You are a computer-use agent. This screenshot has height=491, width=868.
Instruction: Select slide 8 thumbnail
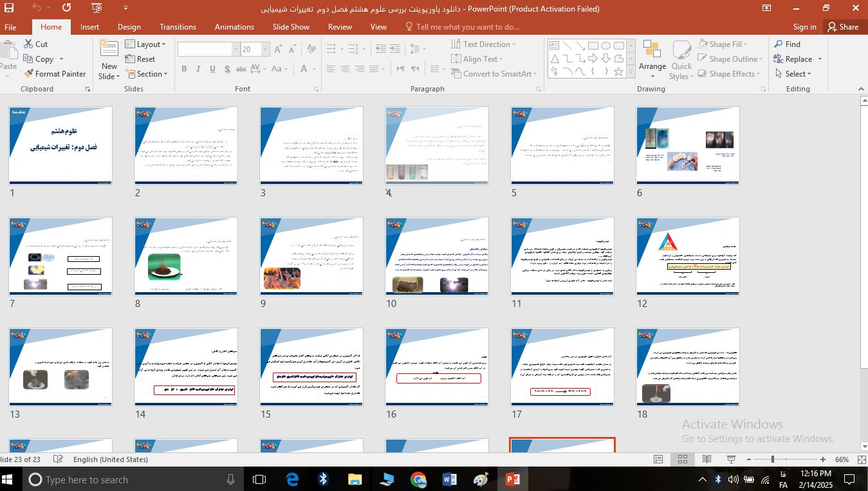pyautogui.click(x=186, y=255)
